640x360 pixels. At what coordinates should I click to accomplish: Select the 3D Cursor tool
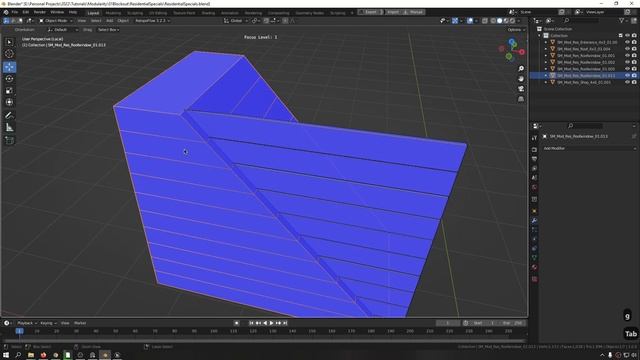(x=9, y=53)
